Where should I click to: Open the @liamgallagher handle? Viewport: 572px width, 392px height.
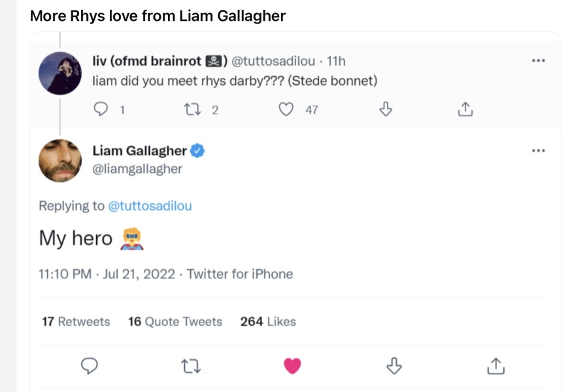pos(137,169)
